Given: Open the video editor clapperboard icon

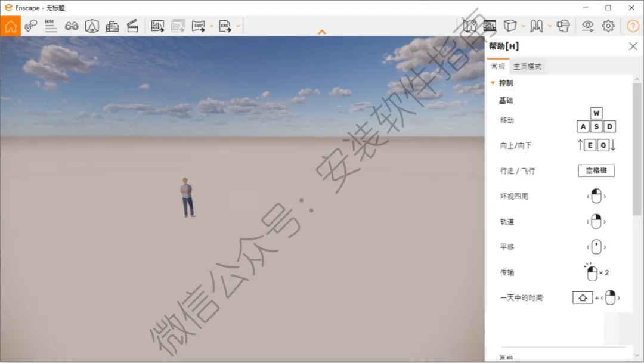Looking at the screenshot, I should [x=132, y=26].
